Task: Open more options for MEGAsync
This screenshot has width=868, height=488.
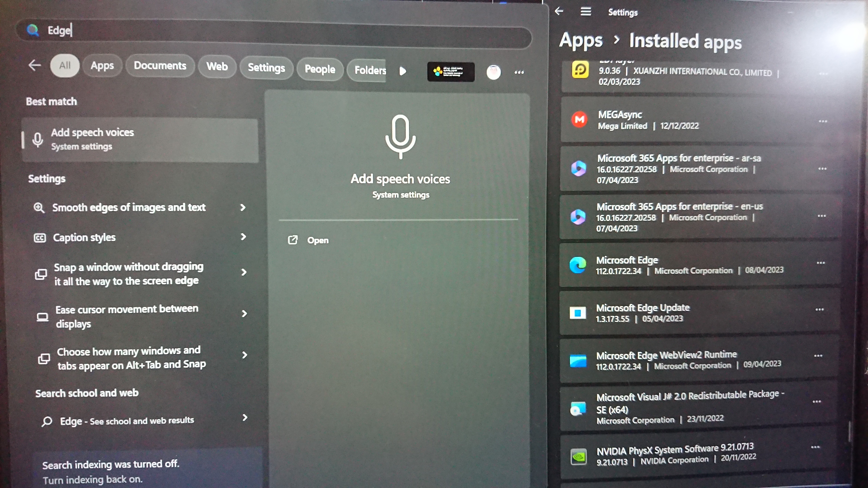Action: [x=823, y=121]
